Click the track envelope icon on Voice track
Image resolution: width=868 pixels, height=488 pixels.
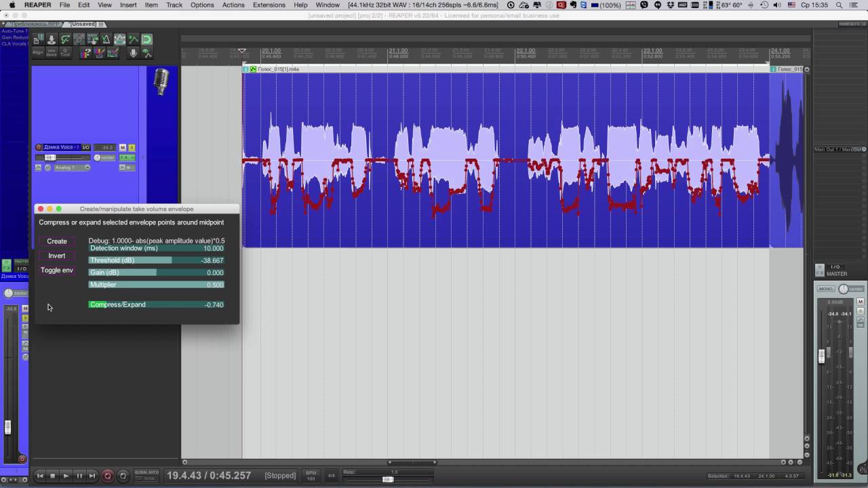(x=38, y=167)
